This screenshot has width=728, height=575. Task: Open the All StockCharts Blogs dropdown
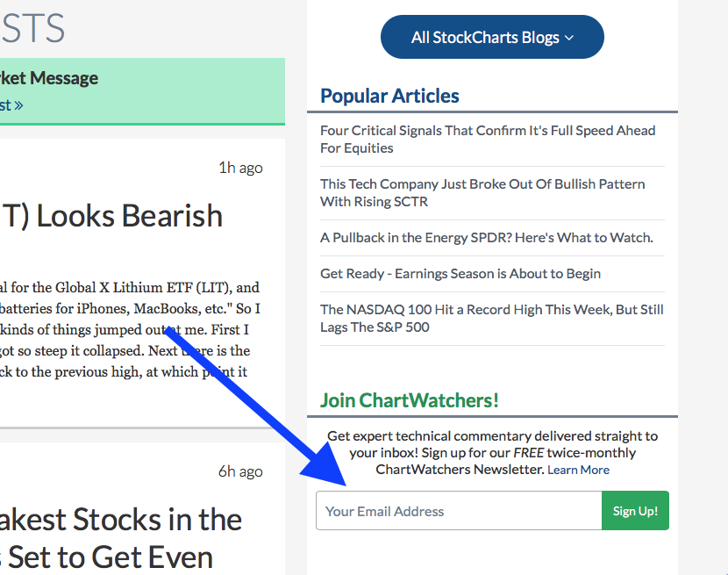pos(492,38)
